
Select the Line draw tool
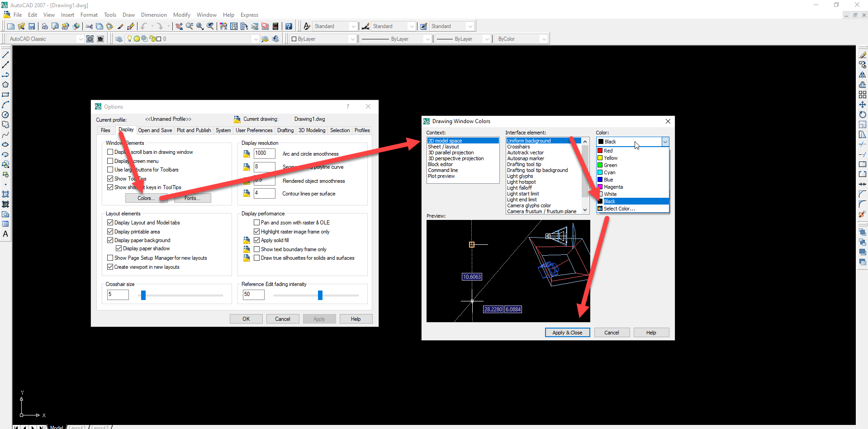[x=5, y=55]
